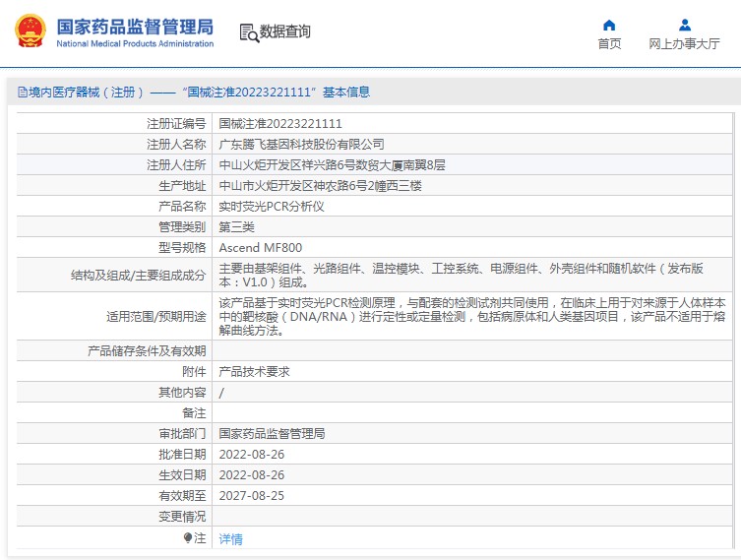Screen dimensions: 741x560
Task: Click the 审批部门 field label
Action: 182,434
